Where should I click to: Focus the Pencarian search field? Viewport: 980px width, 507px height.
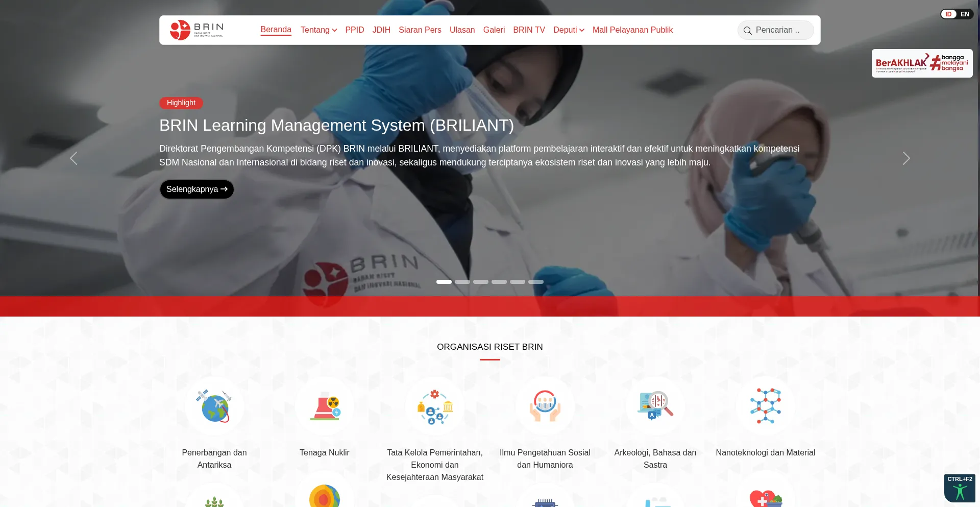tap(775, 30)
